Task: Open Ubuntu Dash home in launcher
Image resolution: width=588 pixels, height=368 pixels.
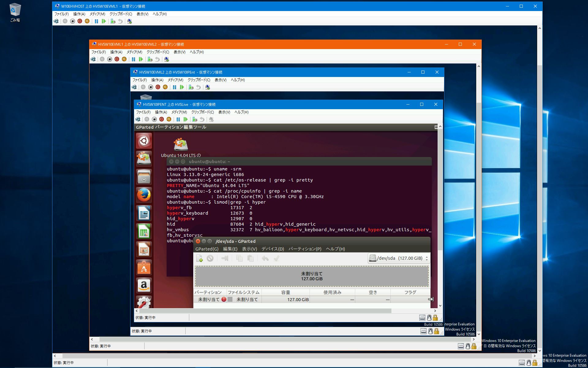Action: 144,141
